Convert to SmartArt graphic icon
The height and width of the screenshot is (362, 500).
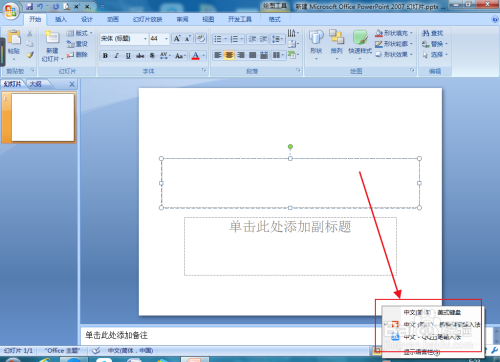tap(293, 55)
